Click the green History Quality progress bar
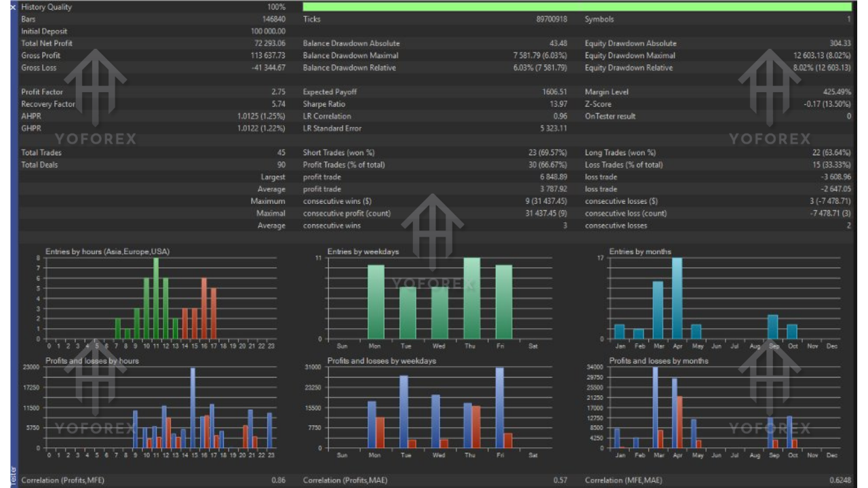This screenshot has width=868, height=488. click(576, 6)
